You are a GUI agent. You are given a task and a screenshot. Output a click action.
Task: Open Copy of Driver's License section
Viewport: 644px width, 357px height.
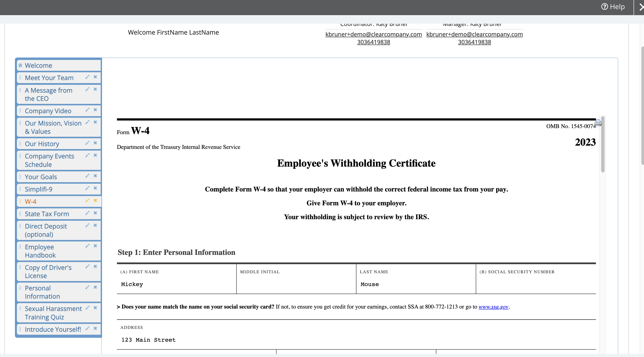[x=48, y=272]
